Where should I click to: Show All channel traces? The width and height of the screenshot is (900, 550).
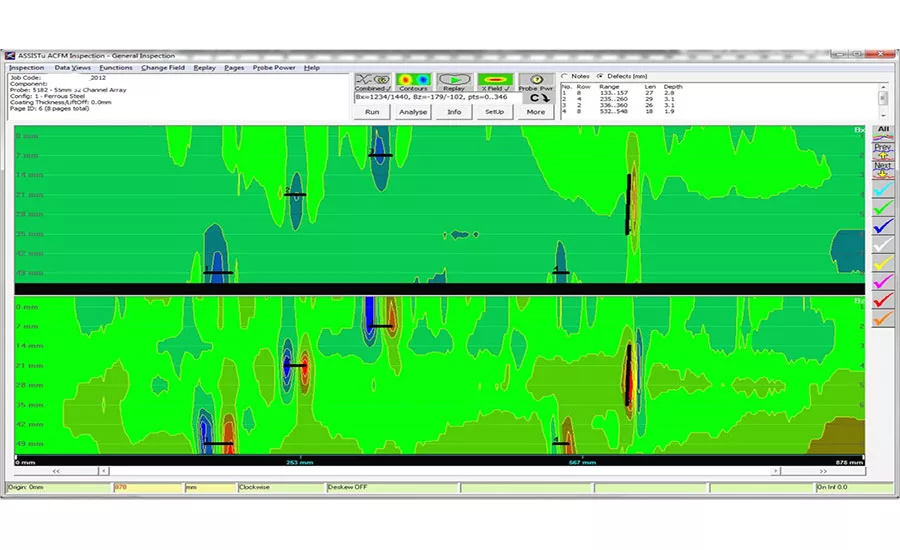pyautogui.click(x=883, y=133)
